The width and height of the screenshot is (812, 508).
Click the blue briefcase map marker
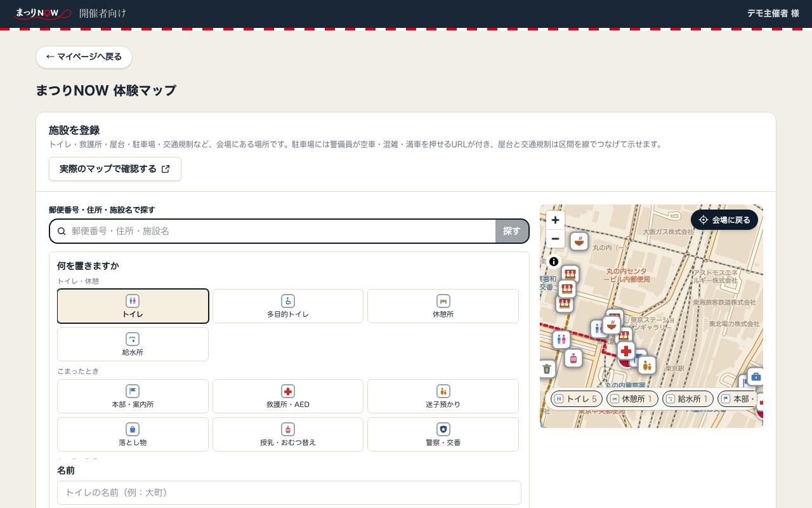[755, 377]
